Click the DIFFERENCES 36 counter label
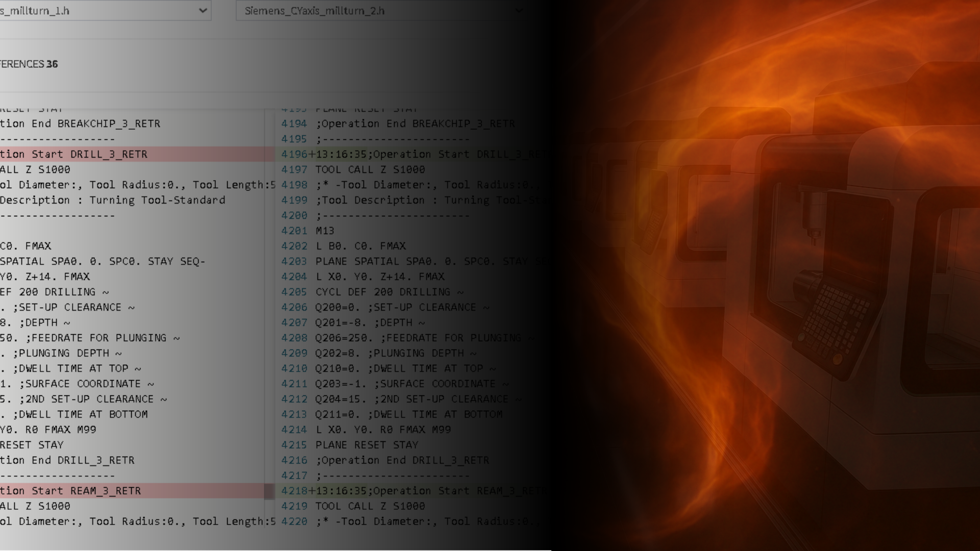The width and height of the screenshot is (980, 551). [29, 64]
